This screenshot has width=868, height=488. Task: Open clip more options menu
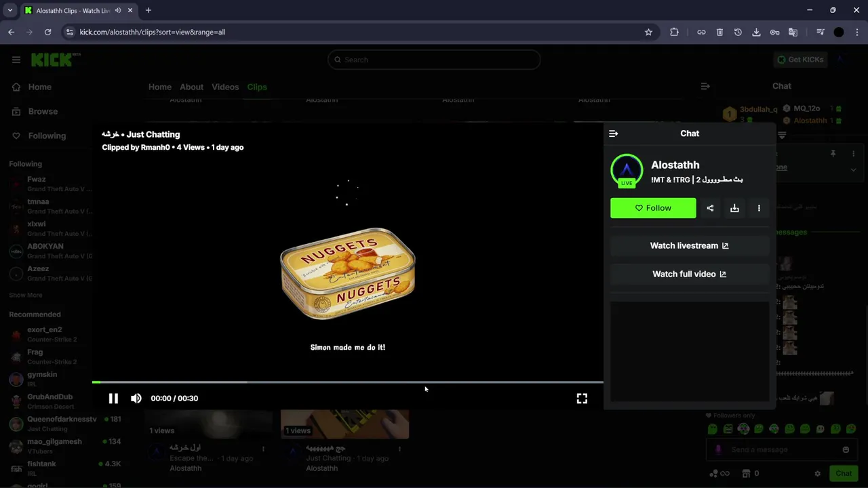coord(759,208)
